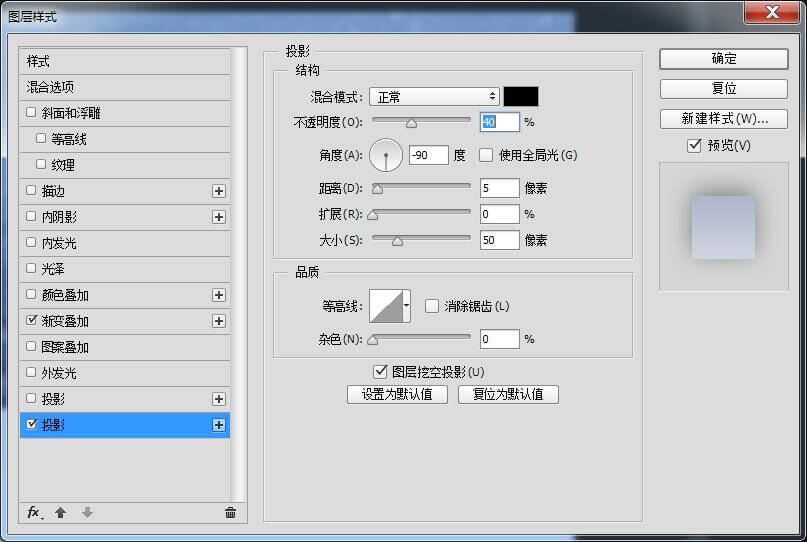Screen dimensions: 807x542
Task: Expand the 等高线 contour picker arrow
Action: click(x=407, y=306)
